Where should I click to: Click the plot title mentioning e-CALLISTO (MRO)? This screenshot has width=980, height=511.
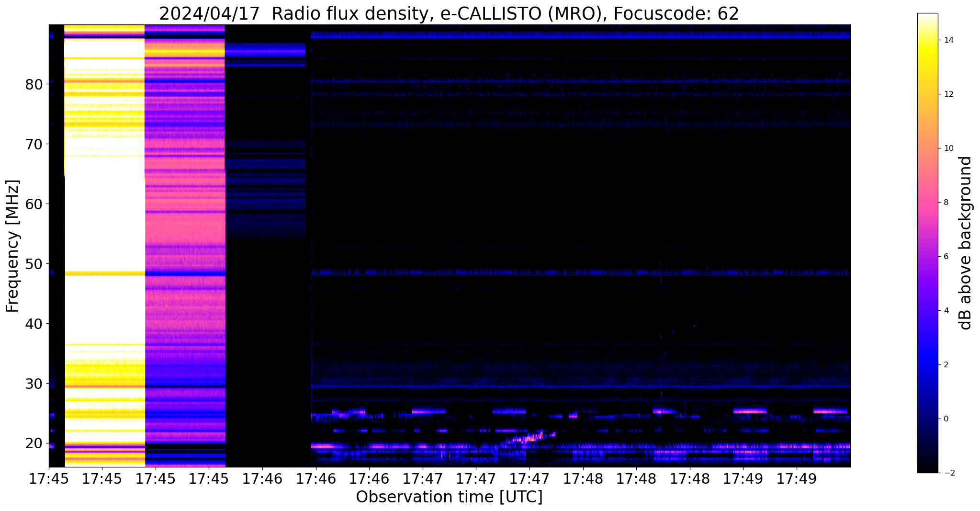pos(449,13)
